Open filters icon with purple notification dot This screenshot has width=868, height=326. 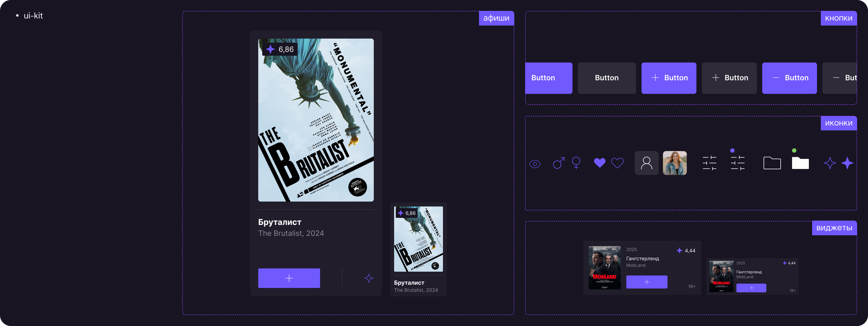coord(737,162)
